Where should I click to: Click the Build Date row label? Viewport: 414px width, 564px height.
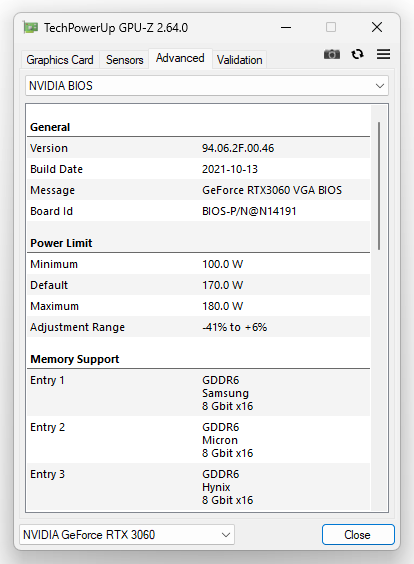56,169
